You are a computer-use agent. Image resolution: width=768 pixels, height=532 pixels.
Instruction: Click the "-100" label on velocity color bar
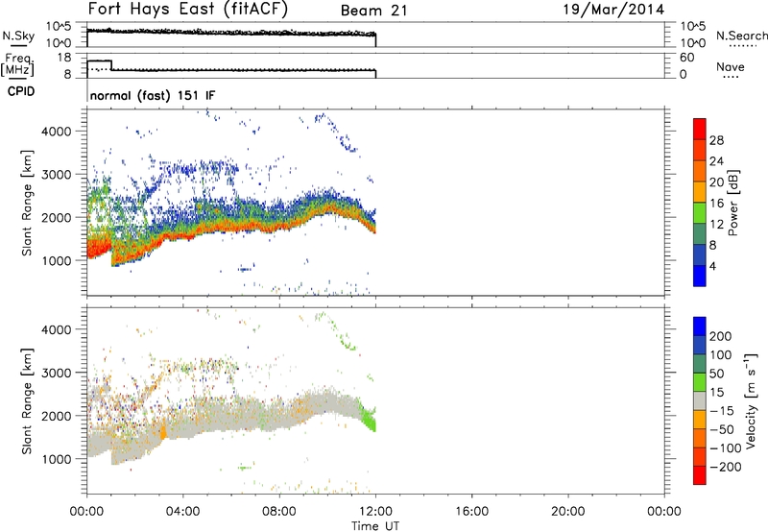726,448
